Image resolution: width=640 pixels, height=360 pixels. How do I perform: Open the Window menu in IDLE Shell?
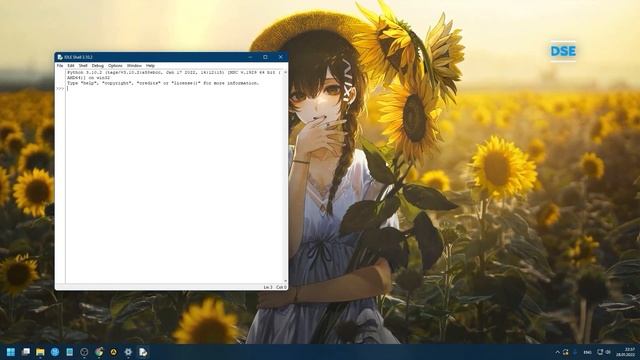pyautogui.click(x=134, y=66)
